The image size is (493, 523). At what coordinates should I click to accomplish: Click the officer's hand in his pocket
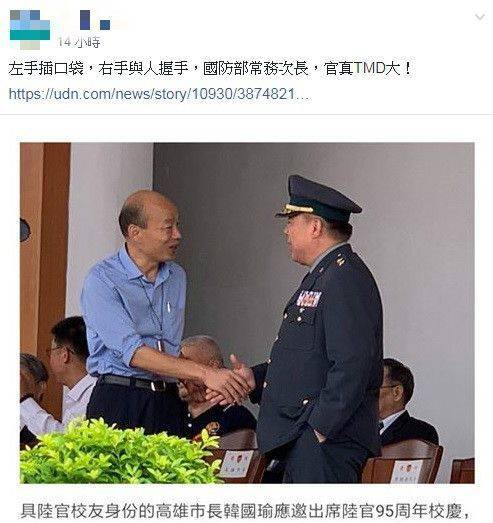(320, 435)
